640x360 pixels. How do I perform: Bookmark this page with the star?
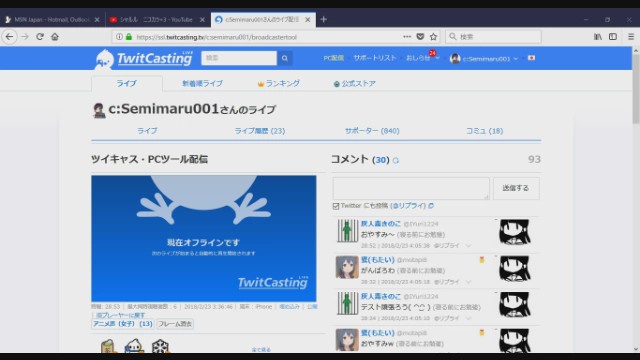click(433, 37)
